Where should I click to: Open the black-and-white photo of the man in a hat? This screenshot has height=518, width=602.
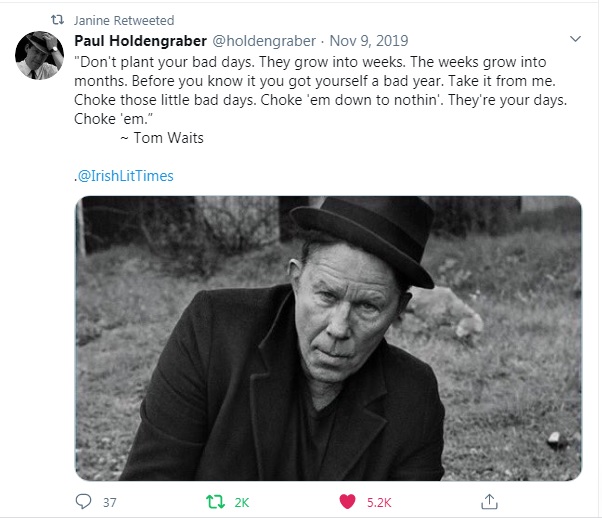329,337
